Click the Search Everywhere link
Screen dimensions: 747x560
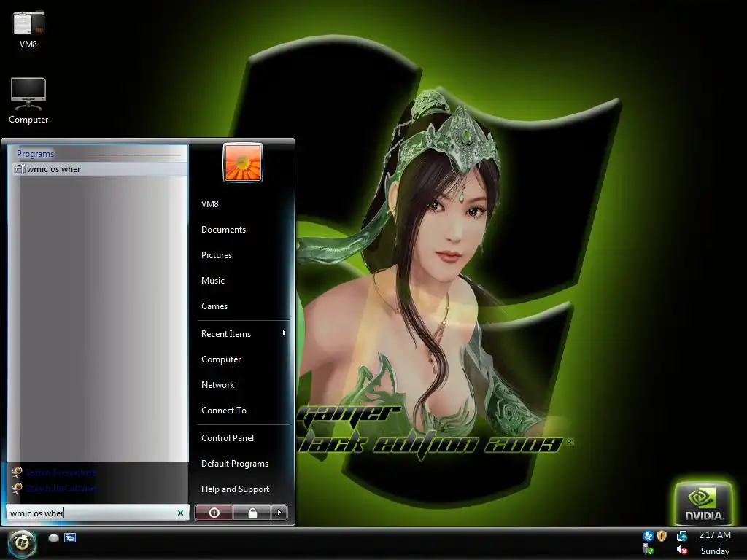point(61,472)
